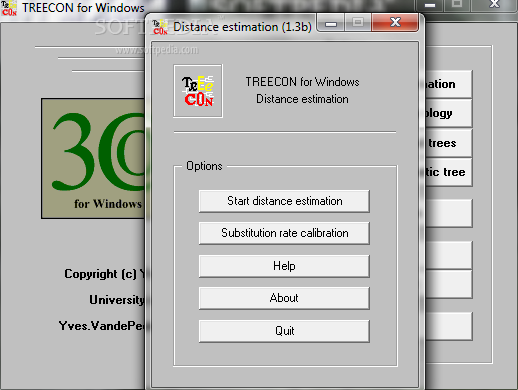The image size is (518, 390).
Task: Click 'ation' button in main TREECON window
Action: pos(448,84)
